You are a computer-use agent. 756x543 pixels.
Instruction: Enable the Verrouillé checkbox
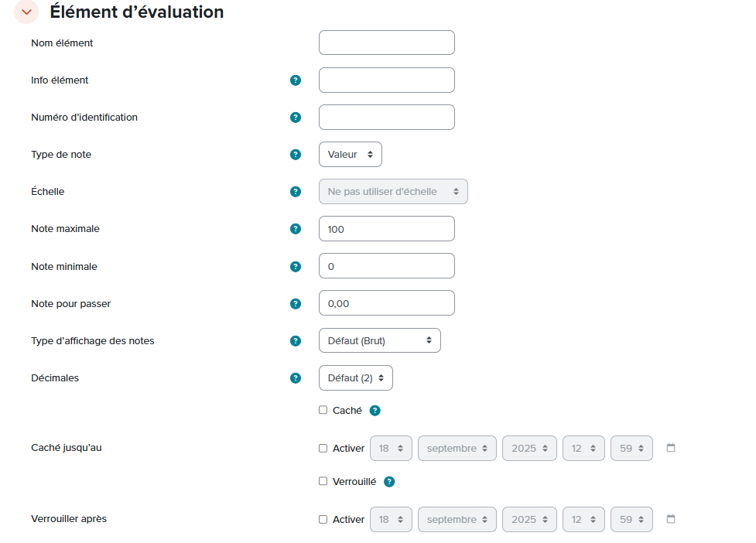click(x=323, y=481)
